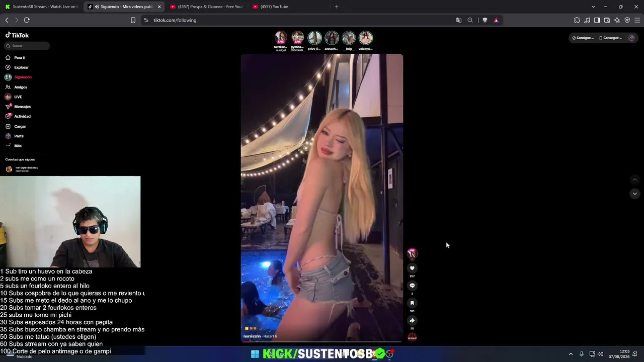Click the Buscar search field
Screen dimensions: 644x362
tap(27, 46)
